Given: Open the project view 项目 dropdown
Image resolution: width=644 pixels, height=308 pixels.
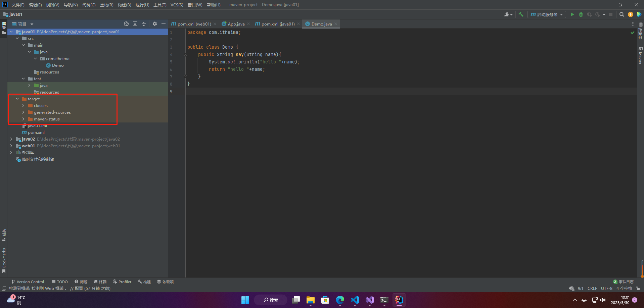Looking at the screenshot, I should pyautogui.click(x=22, y=24).
